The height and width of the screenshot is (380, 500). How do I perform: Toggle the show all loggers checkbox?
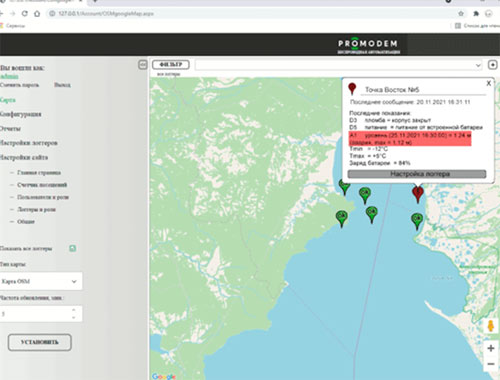(x=72, y=248)
